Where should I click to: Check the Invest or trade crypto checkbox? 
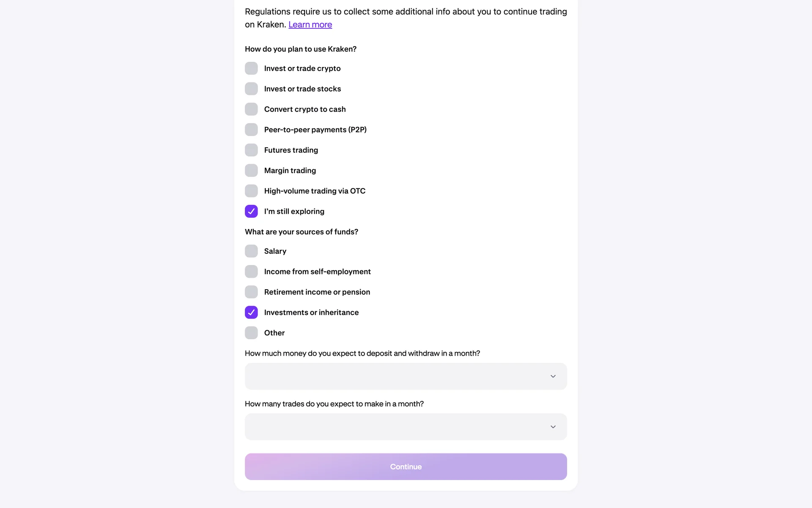pyautogui.click(x=251, y=69)
